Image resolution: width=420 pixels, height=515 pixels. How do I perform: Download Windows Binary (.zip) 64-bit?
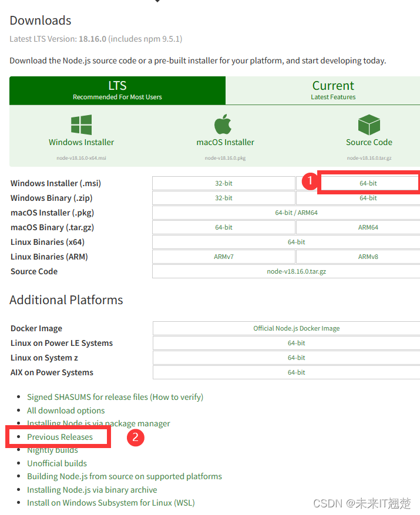click(368, 198)
